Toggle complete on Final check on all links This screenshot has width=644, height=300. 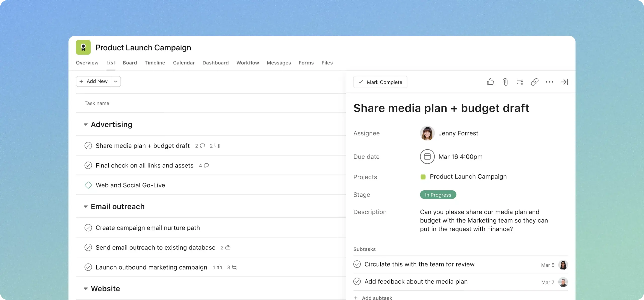(x=88, y=165)
